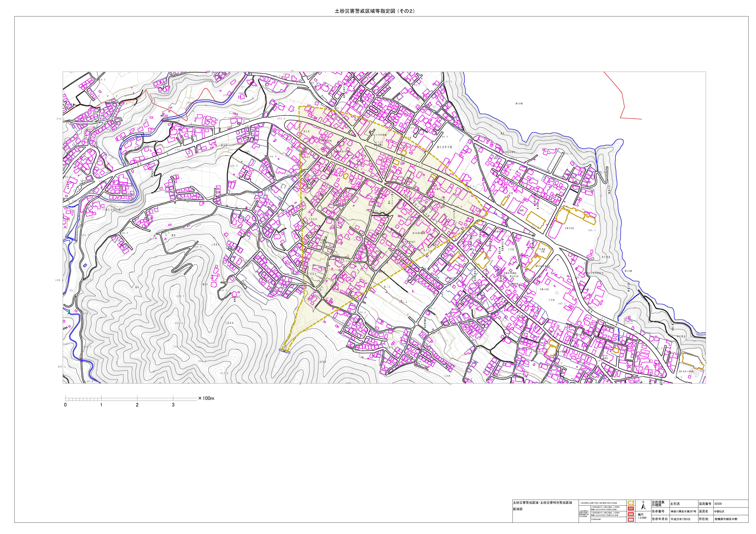The width and height of the screenshot is (756, 534).
Task: Click the red crosshatch legend symbol
Action: click(631, 509)
